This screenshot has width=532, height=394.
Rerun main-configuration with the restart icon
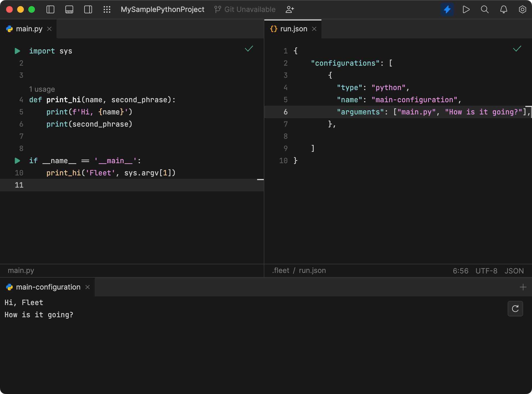515,308
